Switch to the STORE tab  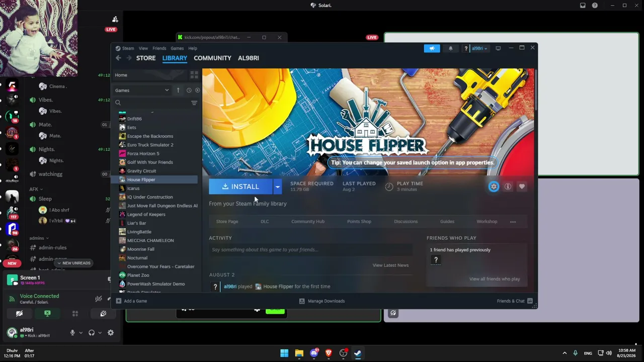(x=146, y=58)
